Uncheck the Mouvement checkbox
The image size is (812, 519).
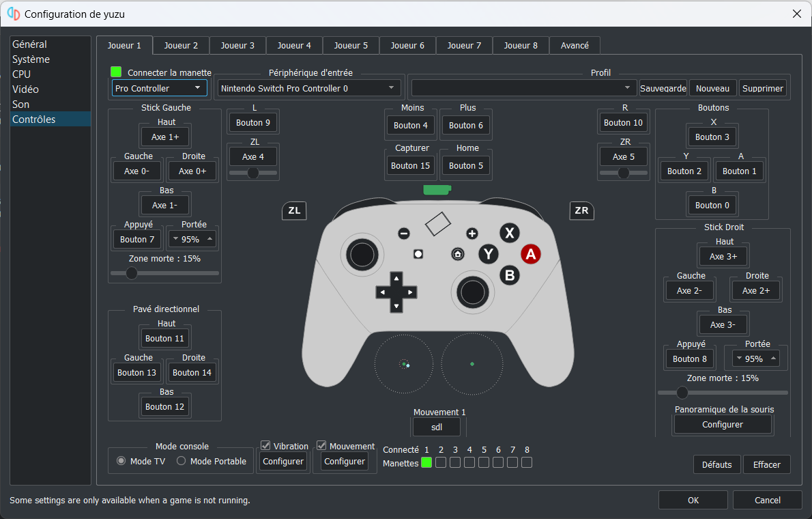(x=321, y=445)
